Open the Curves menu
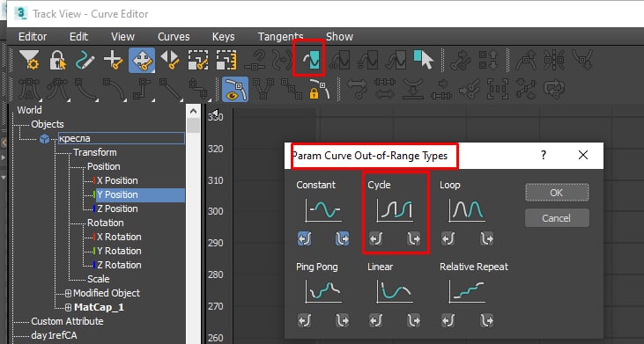This screenshot has height=344, width=644. [x=174, y=36]
